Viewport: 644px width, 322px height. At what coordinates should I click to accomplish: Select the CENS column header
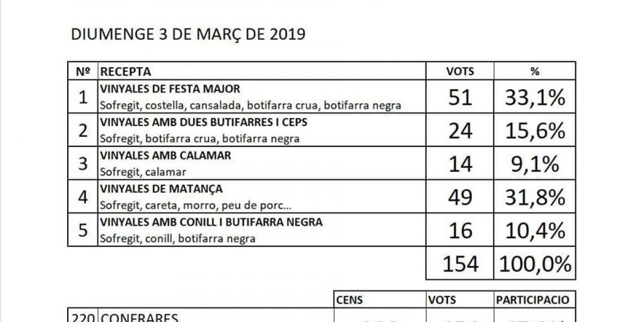[349, 299]
